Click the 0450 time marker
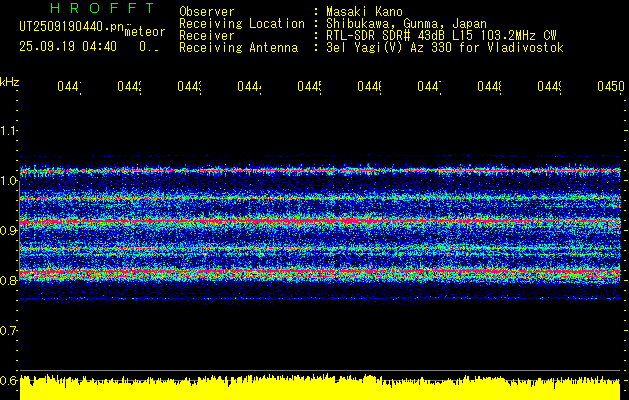This screenshot has width=629, height=400. pyautogui.click(x=609, y=88)
